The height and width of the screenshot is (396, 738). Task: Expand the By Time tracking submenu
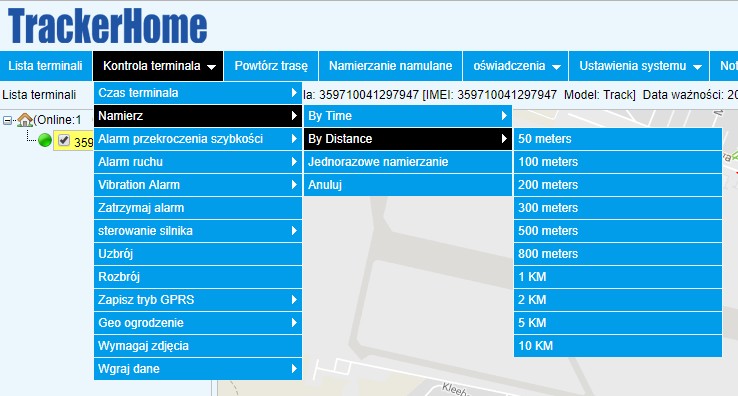pos(408,116)
